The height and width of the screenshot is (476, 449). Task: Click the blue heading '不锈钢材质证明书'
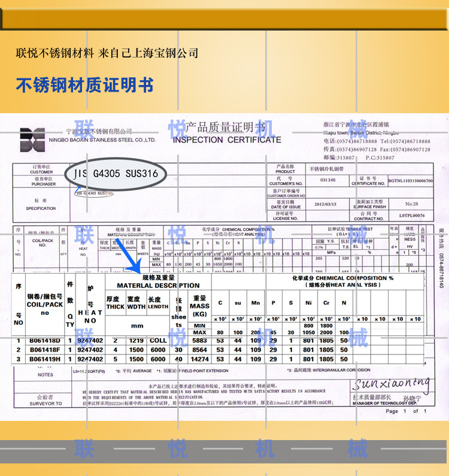tap(84, 85)
